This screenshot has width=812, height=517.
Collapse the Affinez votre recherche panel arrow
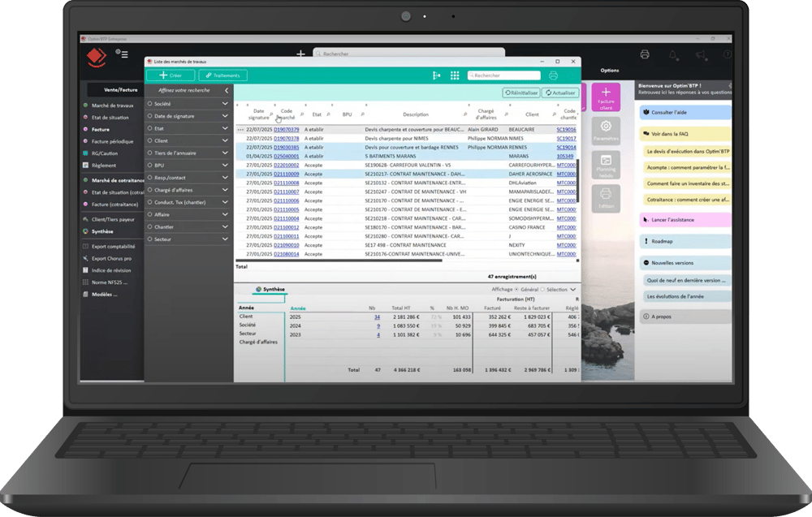[x=227, y=91]
